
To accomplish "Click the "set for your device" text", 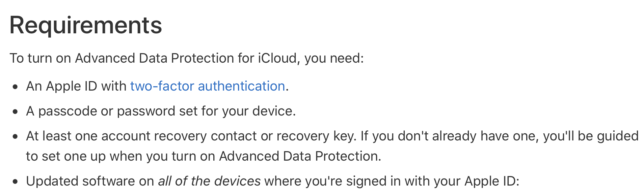I will (236, 111).
